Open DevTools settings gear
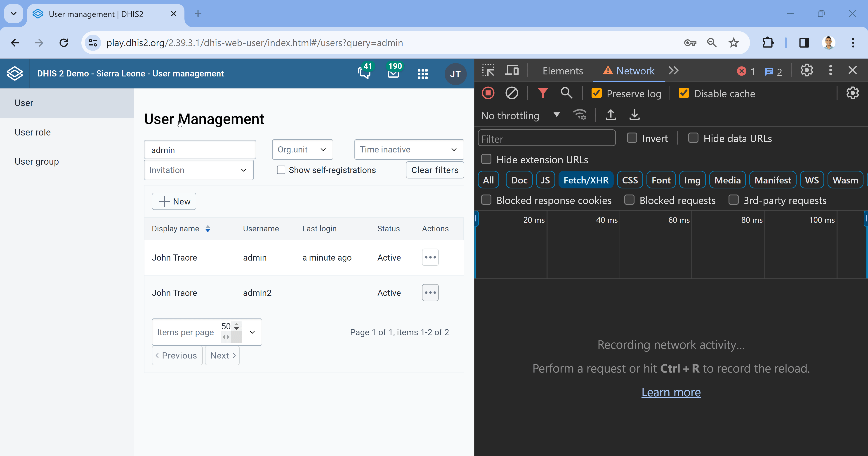Image resolution: width=868 pixels, height=456 pixels. coord(807,70)
